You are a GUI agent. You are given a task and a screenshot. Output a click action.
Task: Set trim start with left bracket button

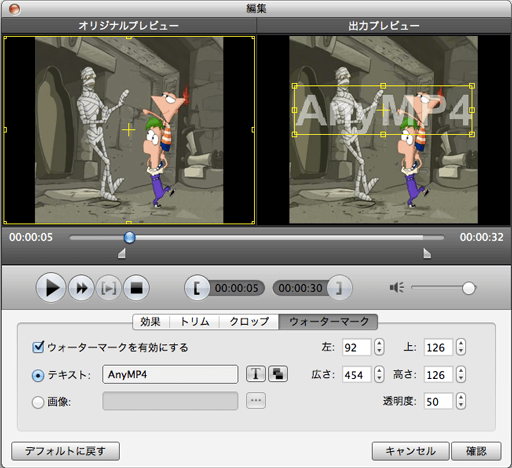pos(197,288)
